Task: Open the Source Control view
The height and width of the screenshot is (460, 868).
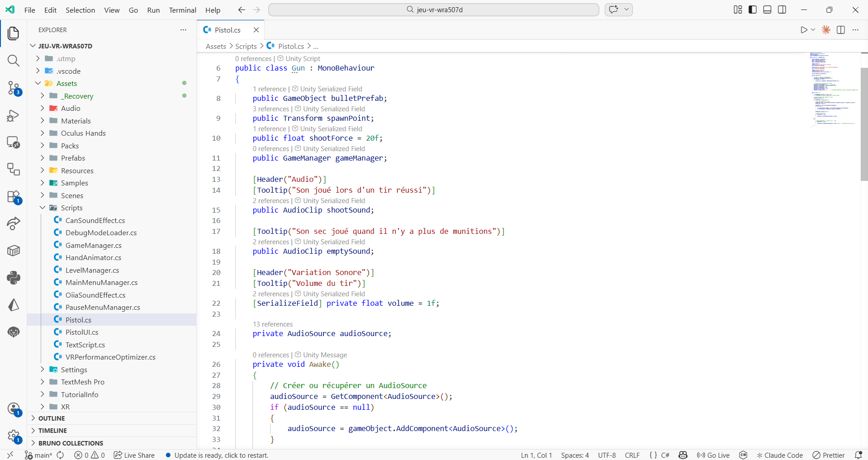Action: [x=14, y=88]
